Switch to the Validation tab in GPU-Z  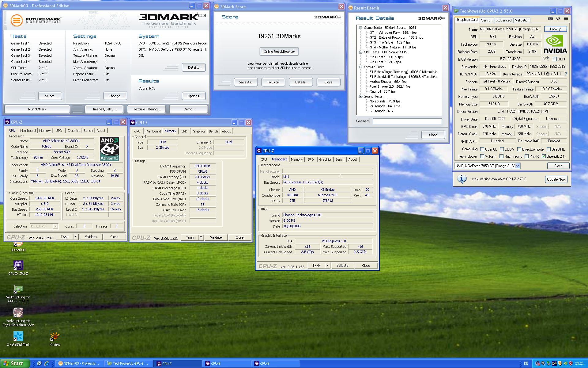(522, 20)
